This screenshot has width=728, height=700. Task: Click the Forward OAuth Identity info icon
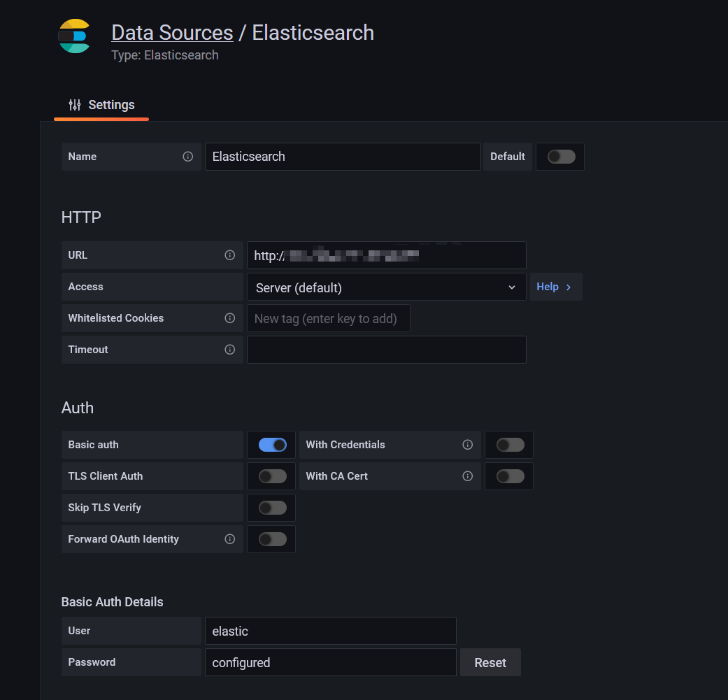[x=229, y=539]
